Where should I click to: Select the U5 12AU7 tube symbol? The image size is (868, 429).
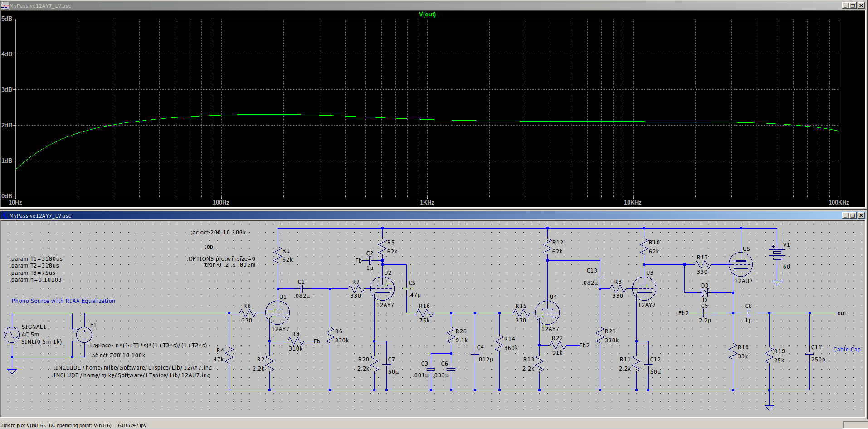[741, 264]
